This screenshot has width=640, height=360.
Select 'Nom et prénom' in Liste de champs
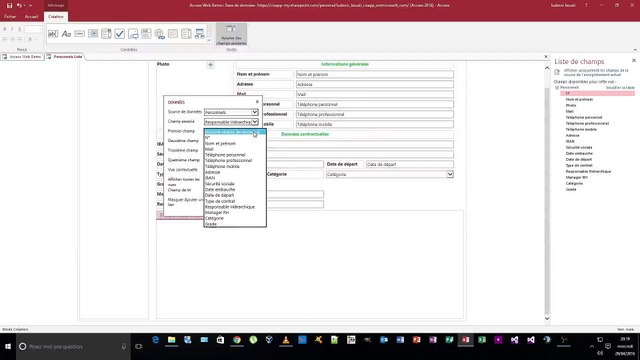(579, 99)
